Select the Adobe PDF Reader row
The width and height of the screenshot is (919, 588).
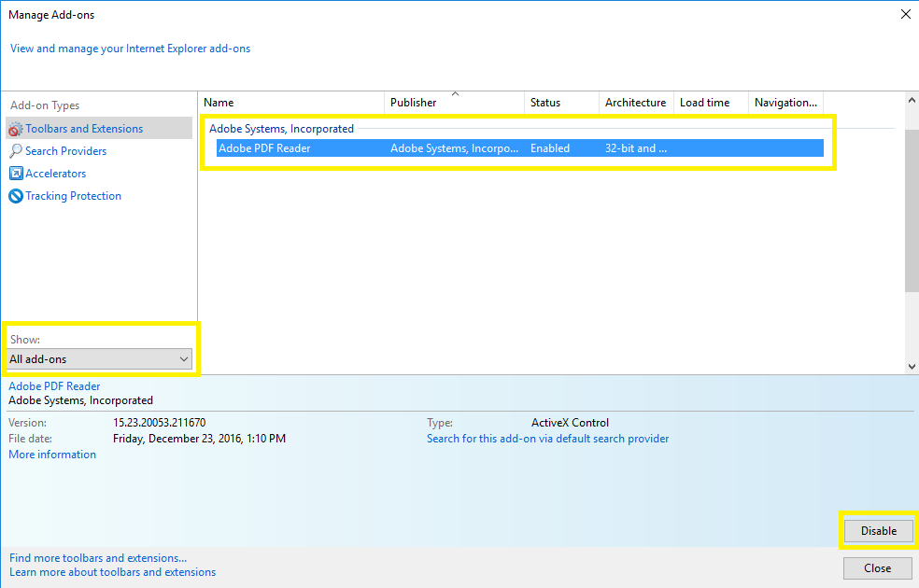click(520, 148)
